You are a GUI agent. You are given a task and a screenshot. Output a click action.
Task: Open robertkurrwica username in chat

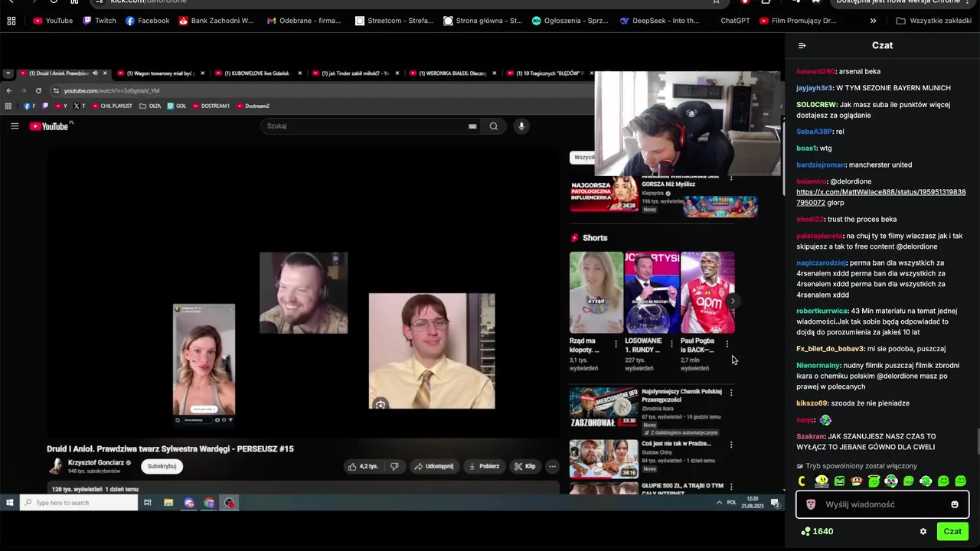tap(822, 311)
